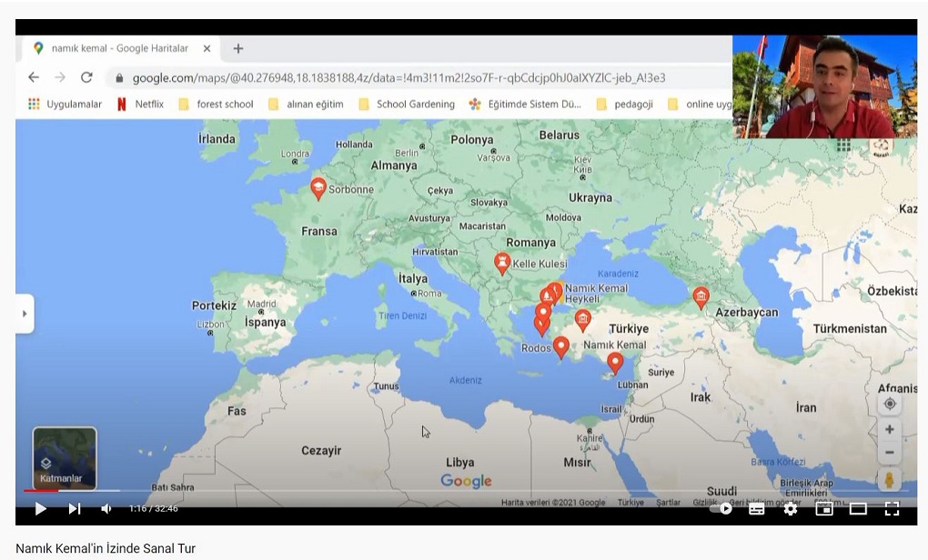Image resolution: width=928 pixels, height=560 pixels.
Task: Click the Sorbonne map pin
Action: tap(318, 189)
